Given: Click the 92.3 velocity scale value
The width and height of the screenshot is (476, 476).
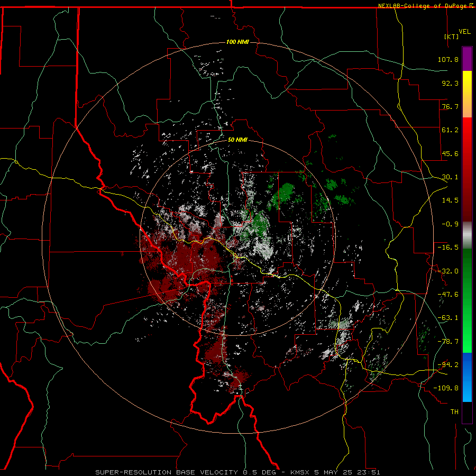Looking at the screenshot, I should 450,83.
